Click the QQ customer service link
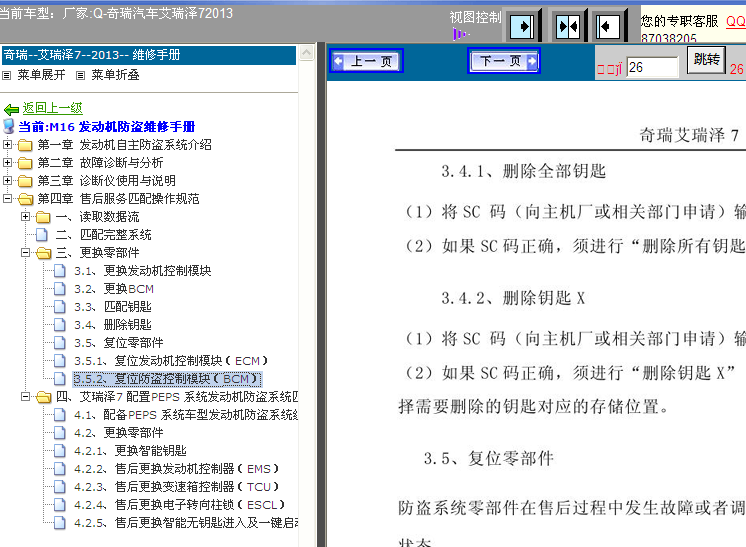Viewport: 746px width, 547px height. 736,21
